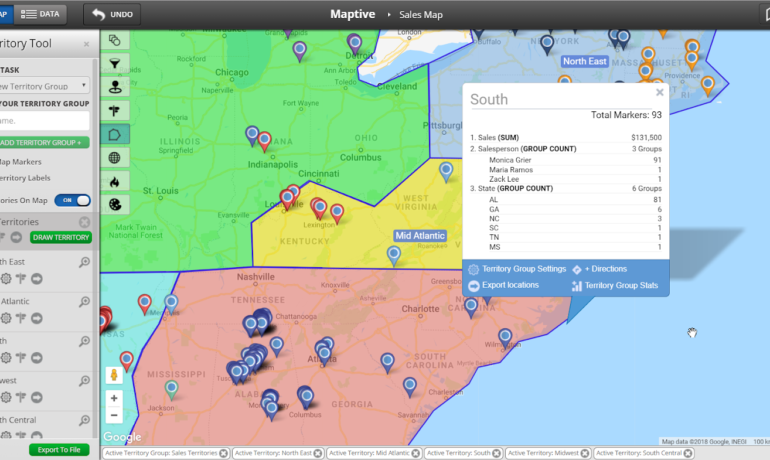The image size is (770, 460).
Task: Click North East territory export arrow icon
Action: (37, 279)
